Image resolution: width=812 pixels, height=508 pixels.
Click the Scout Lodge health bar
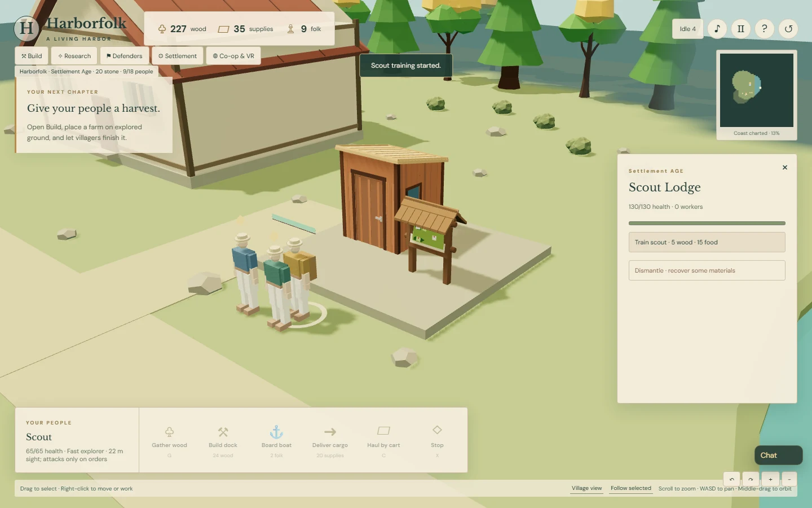(x=707, y=223)
